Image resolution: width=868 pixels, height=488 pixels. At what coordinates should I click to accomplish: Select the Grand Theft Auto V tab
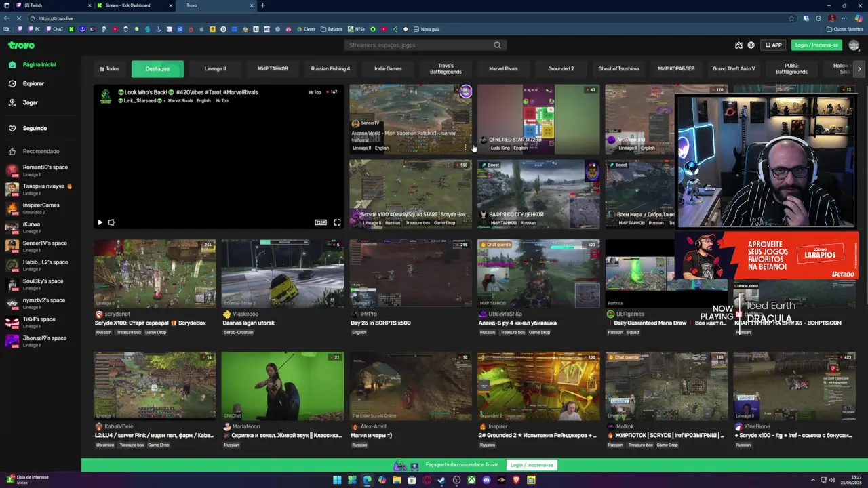[734, 68]
